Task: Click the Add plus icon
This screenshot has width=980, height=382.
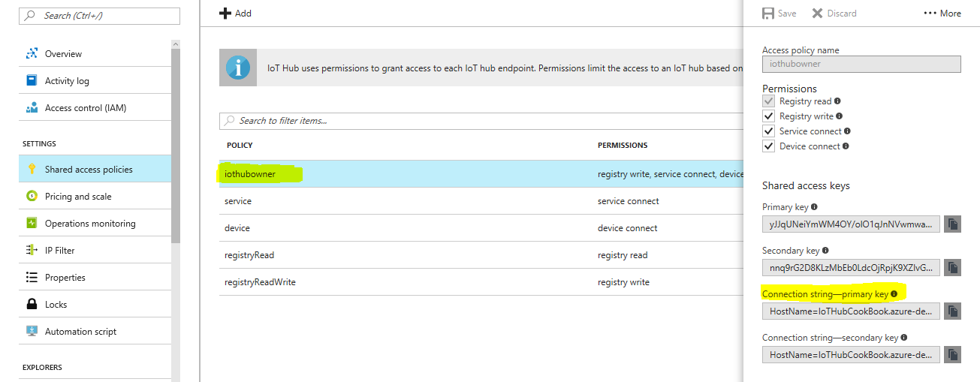Action: coord(225,14)
